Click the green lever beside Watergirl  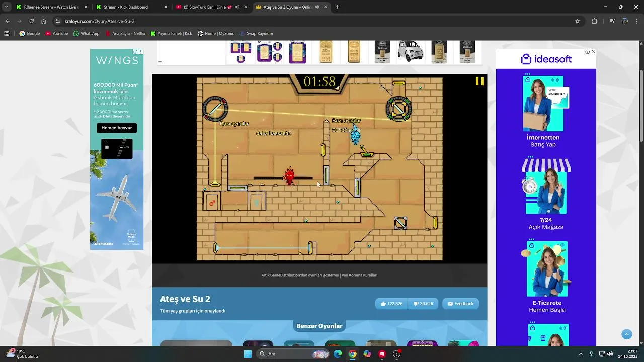tap(366, 151)
